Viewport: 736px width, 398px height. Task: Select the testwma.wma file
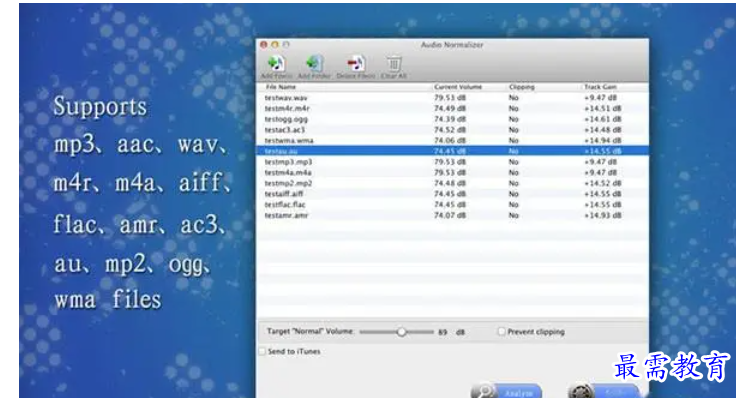(x=289, y=140)
